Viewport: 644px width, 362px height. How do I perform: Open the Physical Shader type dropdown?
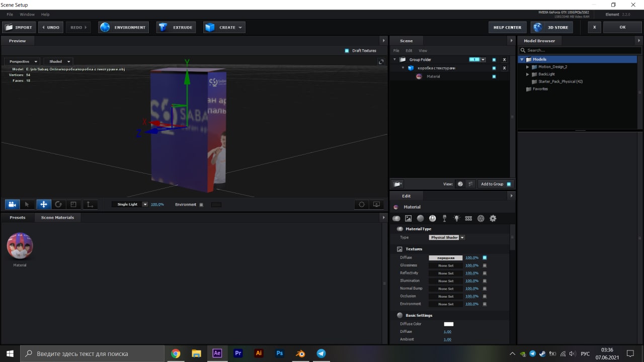click(446, 237)
